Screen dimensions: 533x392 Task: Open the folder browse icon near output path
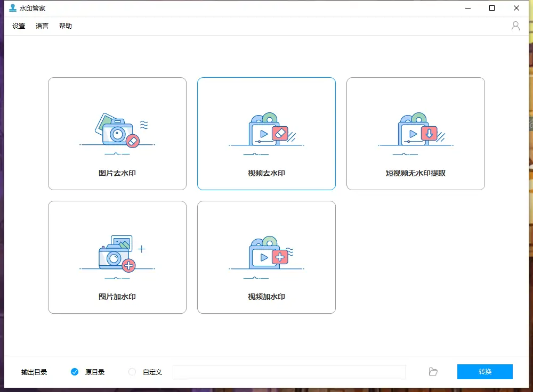(x=432, y=372)
